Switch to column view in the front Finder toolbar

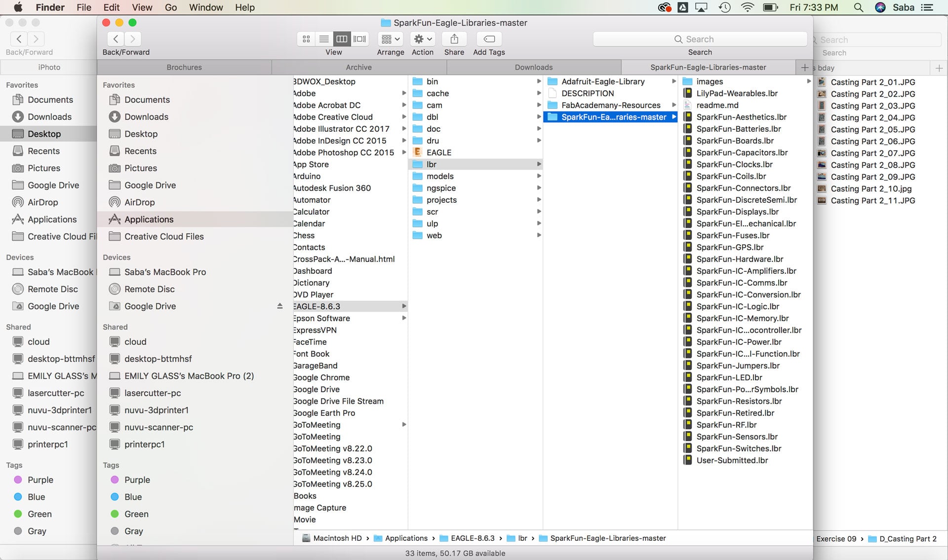click(x=342, y=39)
